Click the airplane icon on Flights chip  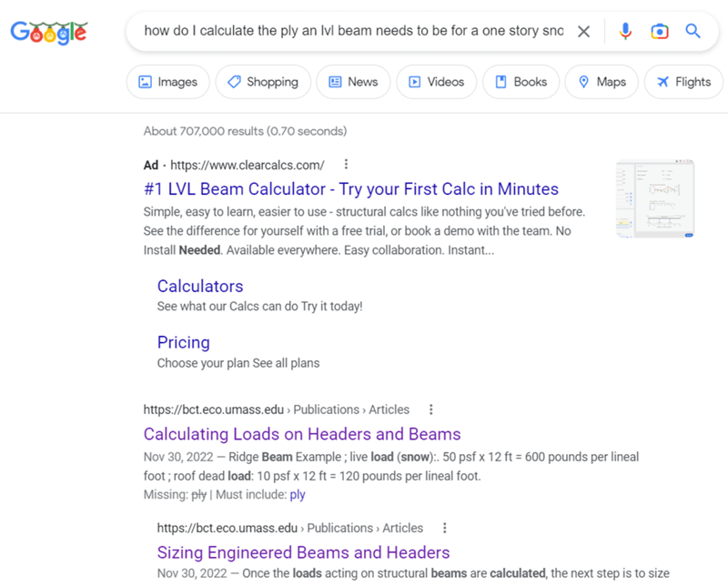click(x=662, y=82)
